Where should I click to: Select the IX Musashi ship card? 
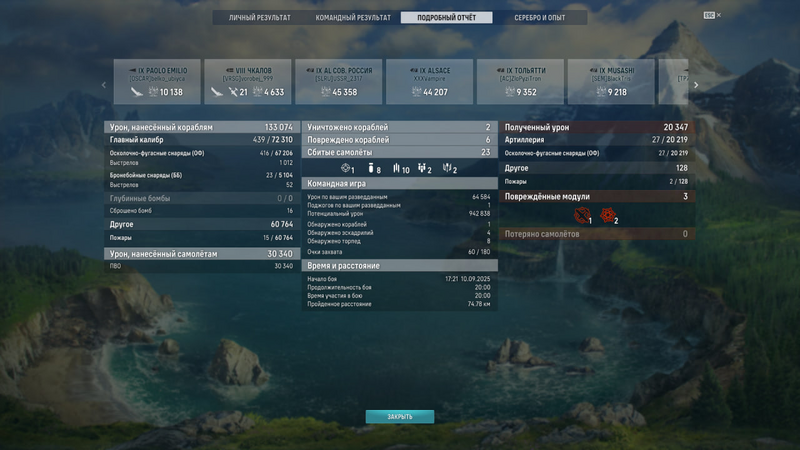(x=611, y=82)
